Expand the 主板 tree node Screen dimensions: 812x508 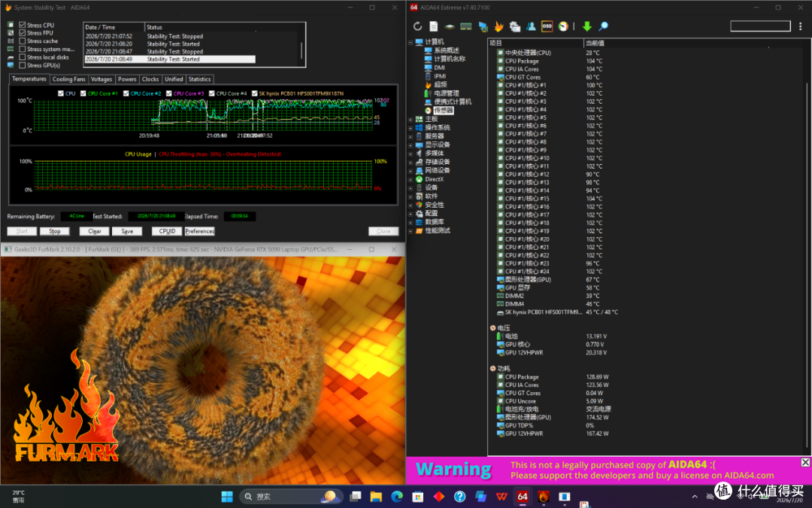pos(411,119)
